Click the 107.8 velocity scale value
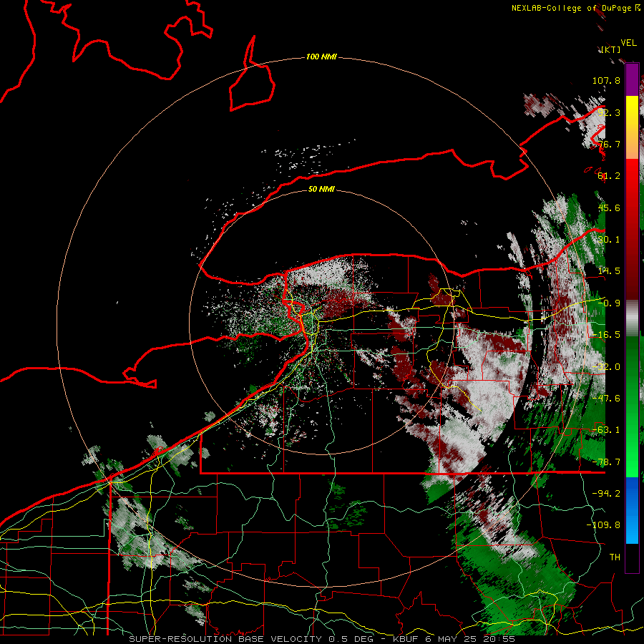Image resolution: width=644 pixels, height=644 pixels. [x=606, y=80]
